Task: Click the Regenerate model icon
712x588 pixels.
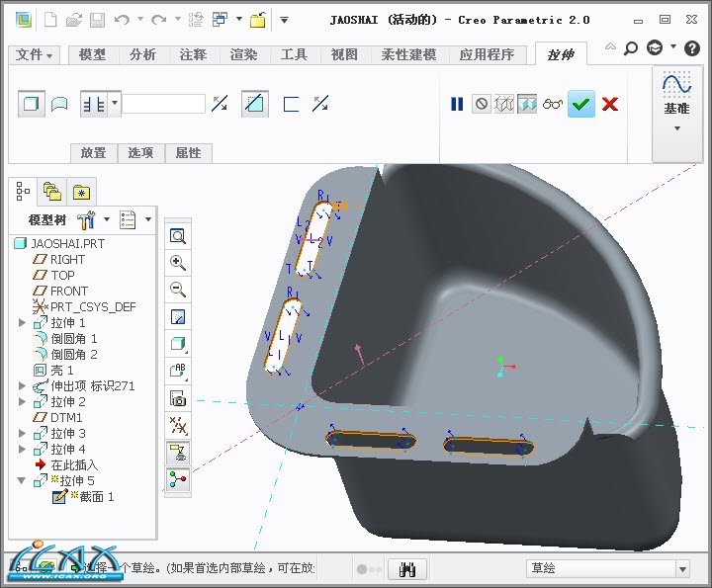Action: click(x=197, y=20)
